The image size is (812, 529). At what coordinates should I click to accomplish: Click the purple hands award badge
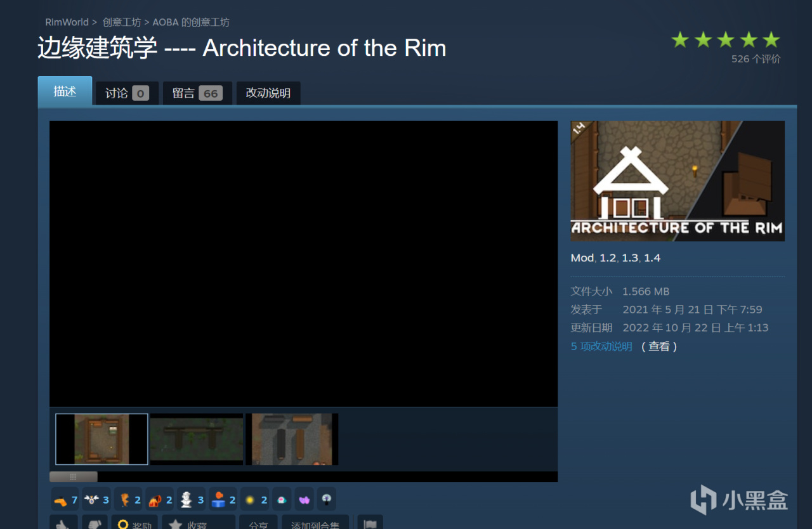(x=304, y=500)
